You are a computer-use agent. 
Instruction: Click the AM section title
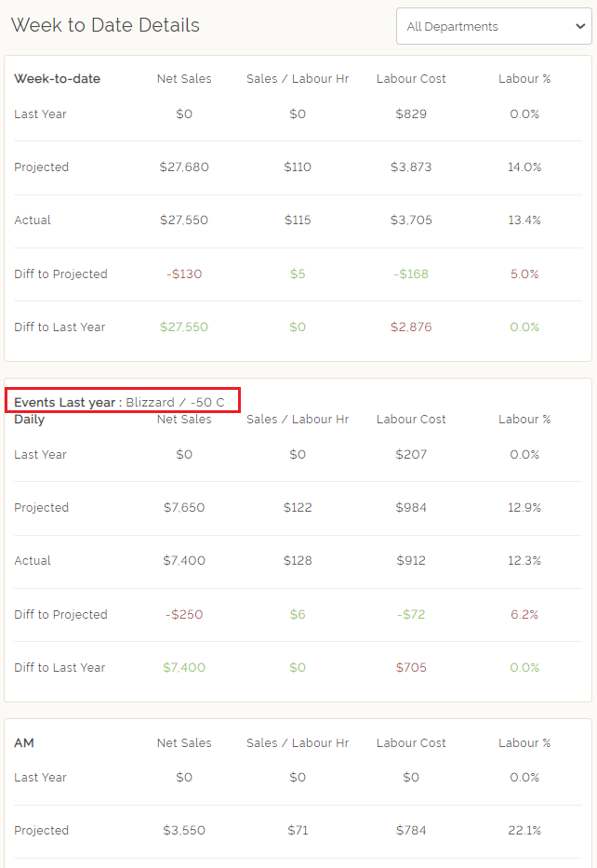[24, 743]
